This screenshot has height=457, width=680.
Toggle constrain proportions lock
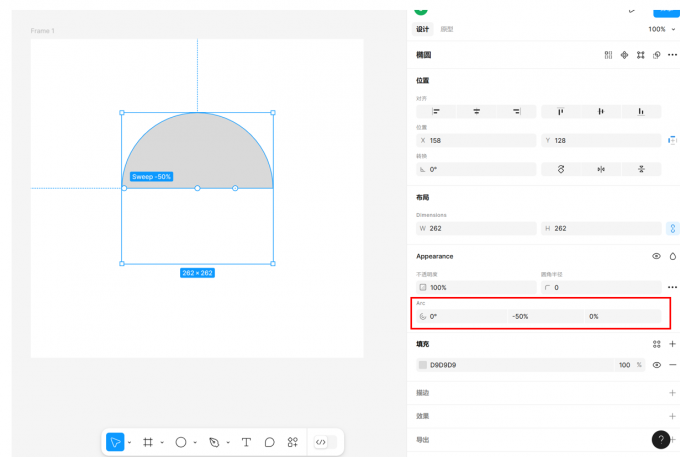coord(673,228)
